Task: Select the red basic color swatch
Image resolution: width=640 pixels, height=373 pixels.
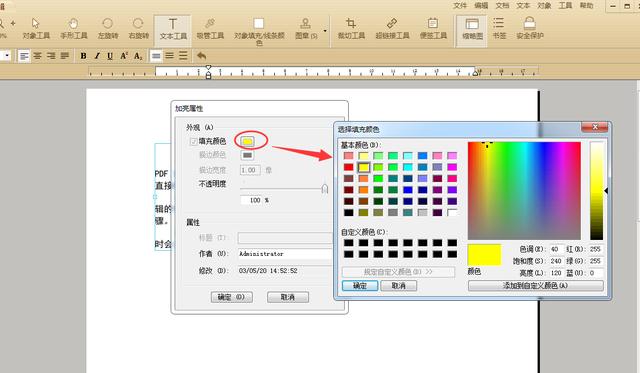Action: click(x=349, y=167)
